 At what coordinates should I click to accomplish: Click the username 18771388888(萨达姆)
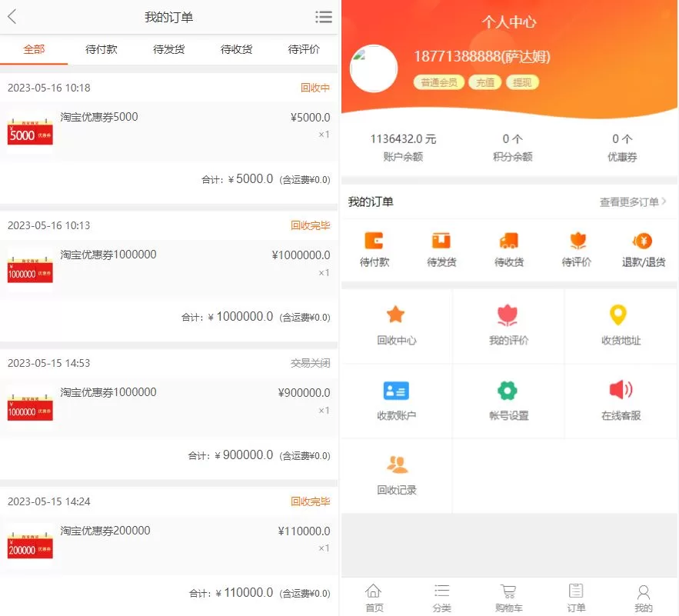(x=481, y=56)
